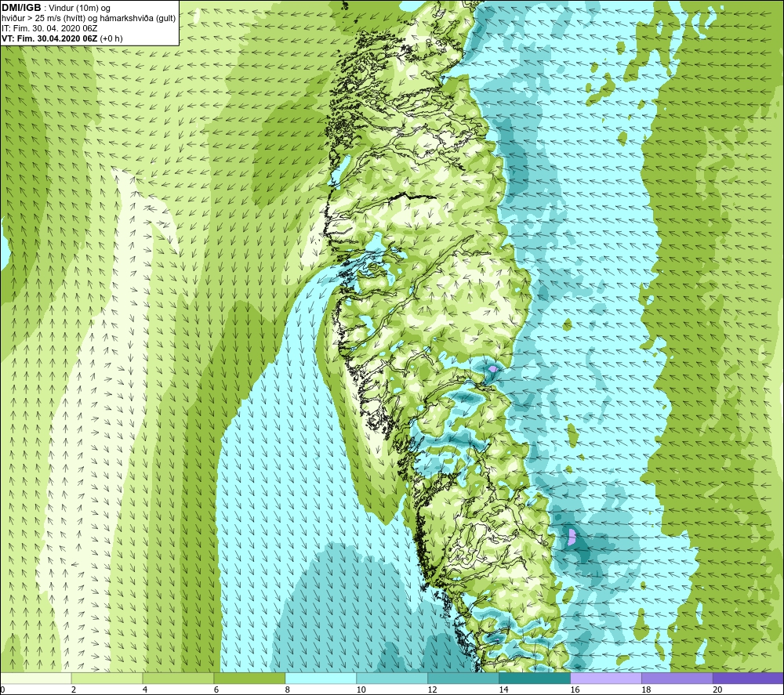784x695 pixels.
Task: Click the legend scale label '6'
Action: coord(216,690)
